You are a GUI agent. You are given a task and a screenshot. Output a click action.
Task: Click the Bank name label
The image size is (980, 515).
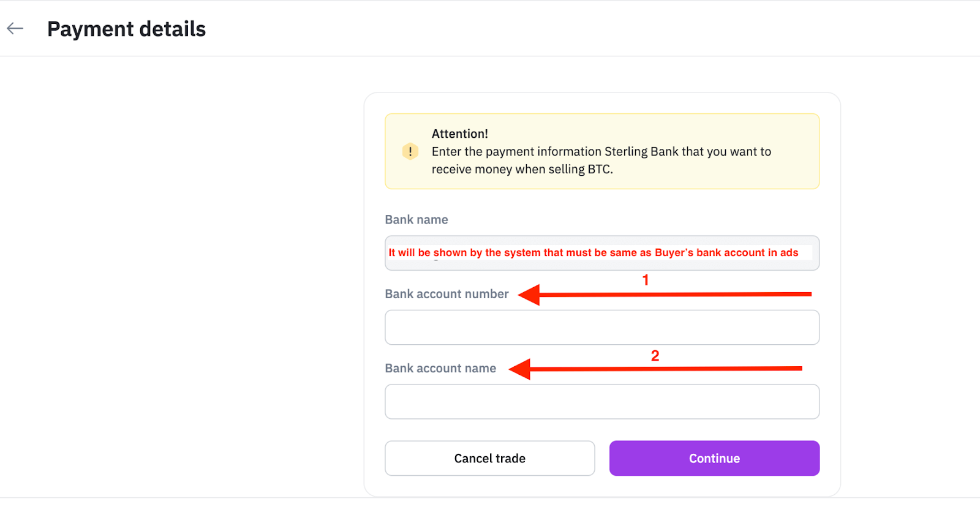(417, 220)
